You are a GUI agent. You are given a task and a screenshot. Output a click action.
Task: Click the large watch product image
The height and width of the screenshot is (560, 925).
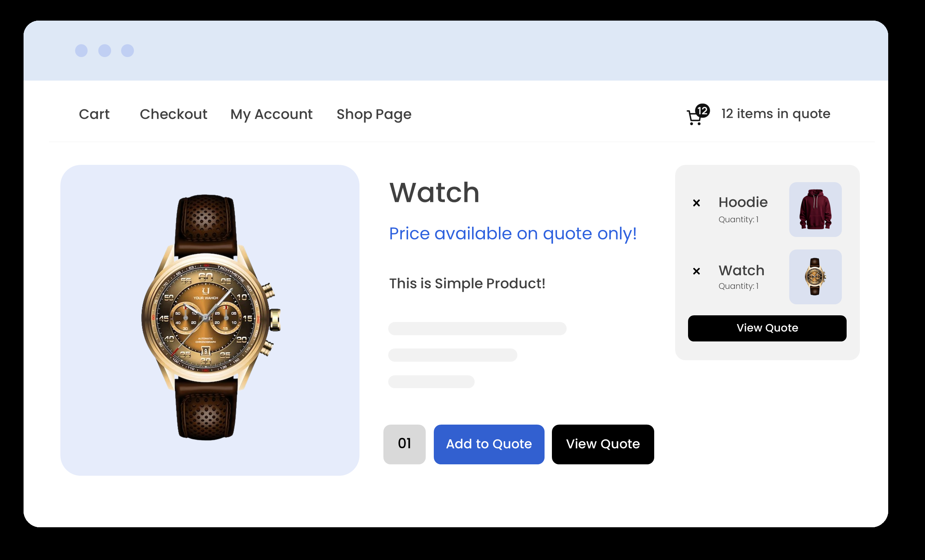point(210,320)
